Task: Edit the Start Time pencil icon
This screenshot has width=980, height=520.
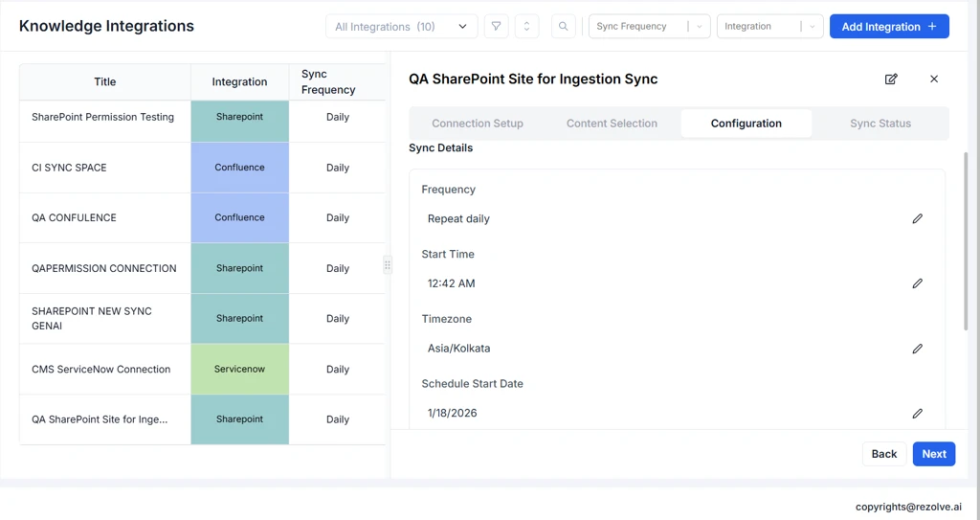Action: [917, 283]
